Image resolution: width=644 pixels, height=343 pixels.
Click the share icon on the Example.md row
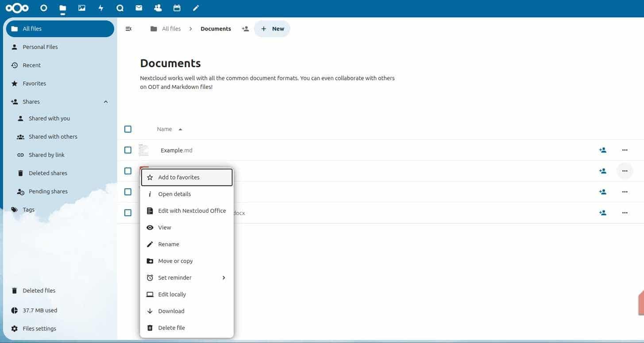(x=602, y=150)
